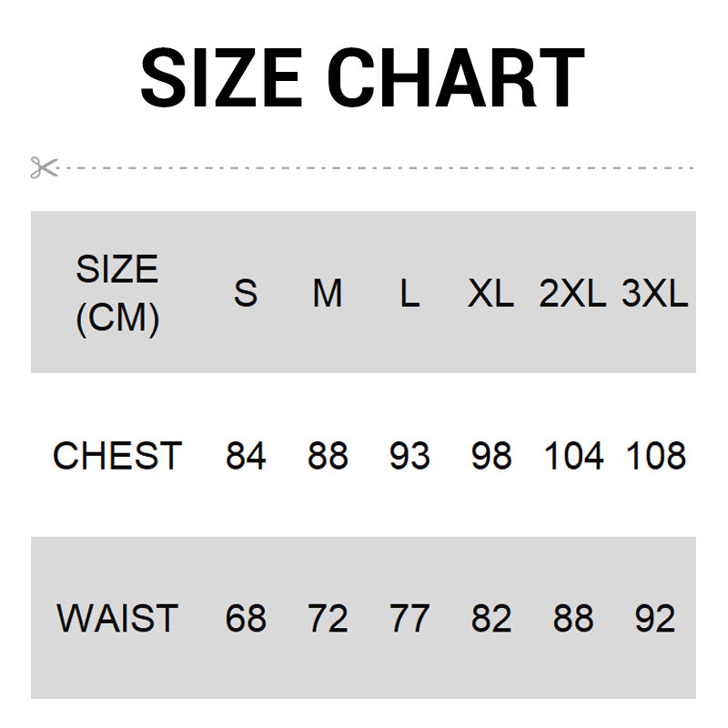Select chest value 93 for size L

coord(409,456)
